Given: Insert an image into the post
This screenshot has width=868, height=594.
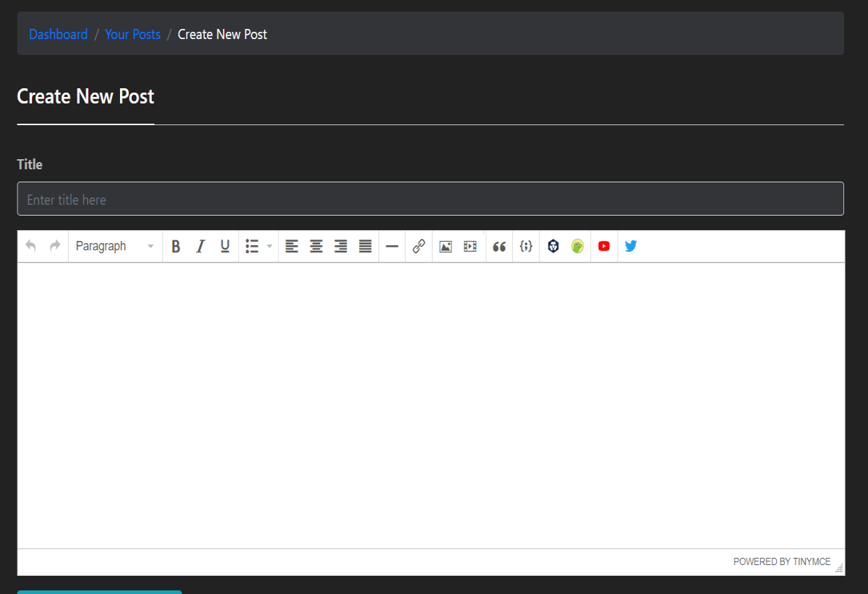Looking at the screenshot, I should (446, 246).
